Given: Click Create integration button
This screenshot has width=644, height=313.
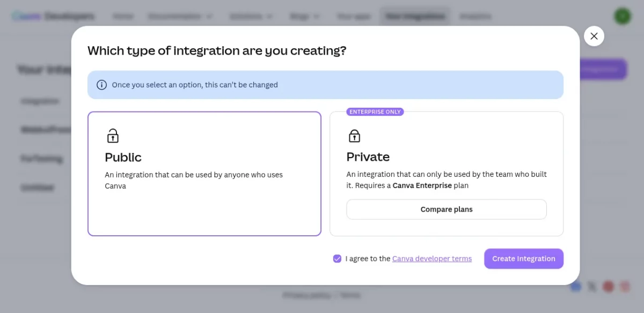Looking at the screenshot, I should (524, 258).
